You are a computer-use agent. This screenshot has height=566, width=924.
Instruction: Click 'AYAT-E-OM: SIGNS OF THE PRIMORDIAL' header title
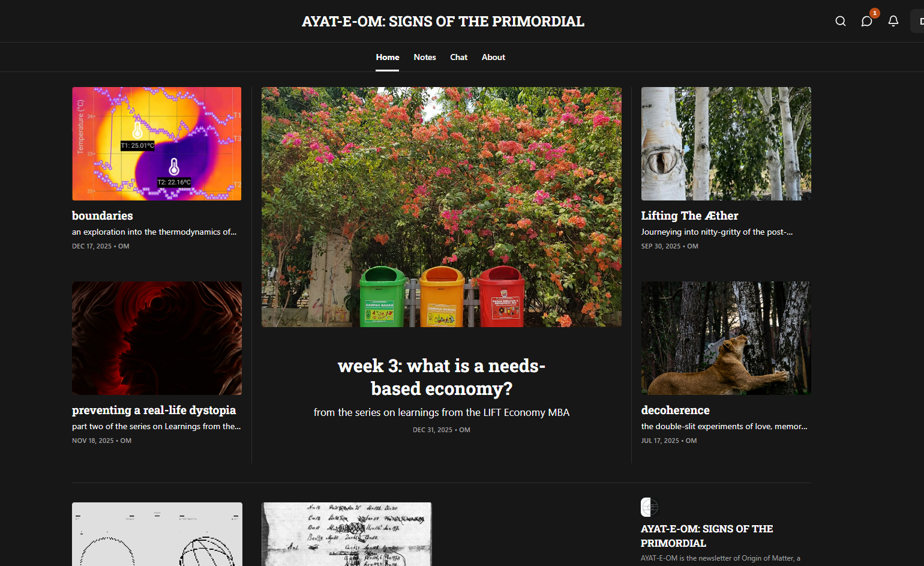pyautogui.click(x=443, y=21)
